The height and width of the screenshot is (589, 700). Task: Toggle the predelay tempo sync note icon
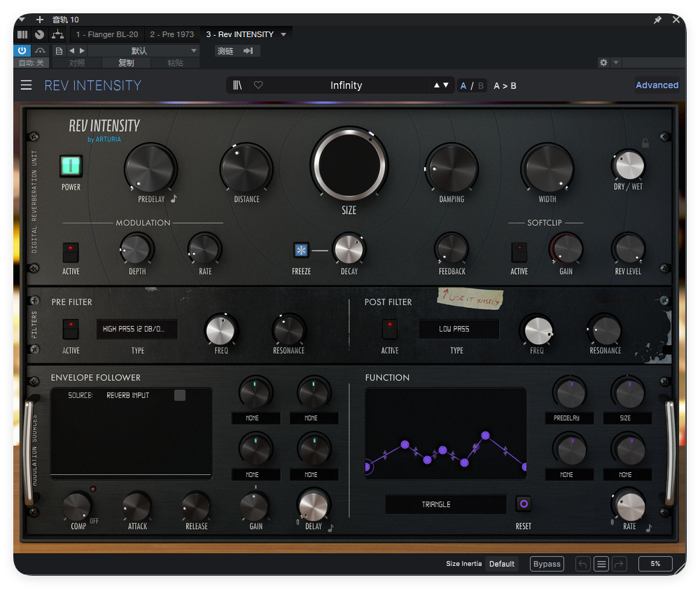[x=174, y=199]
